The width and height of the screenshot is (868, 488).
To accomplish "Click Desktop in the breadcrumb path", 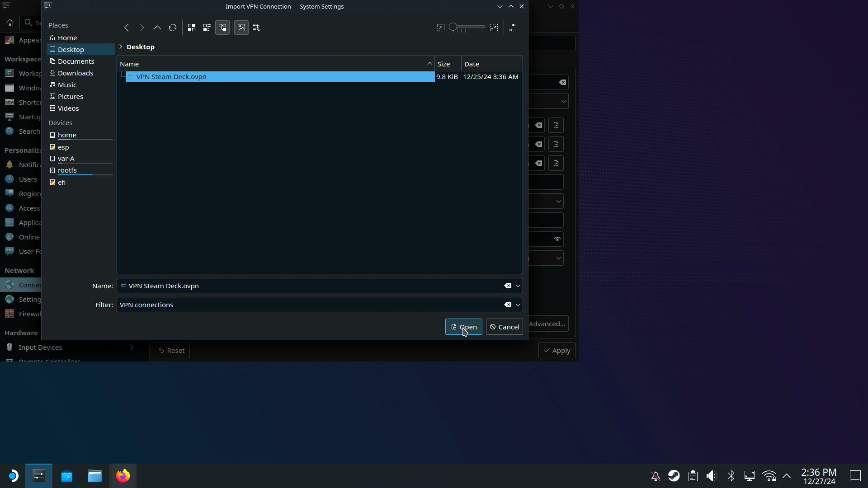I will point(141,47).
